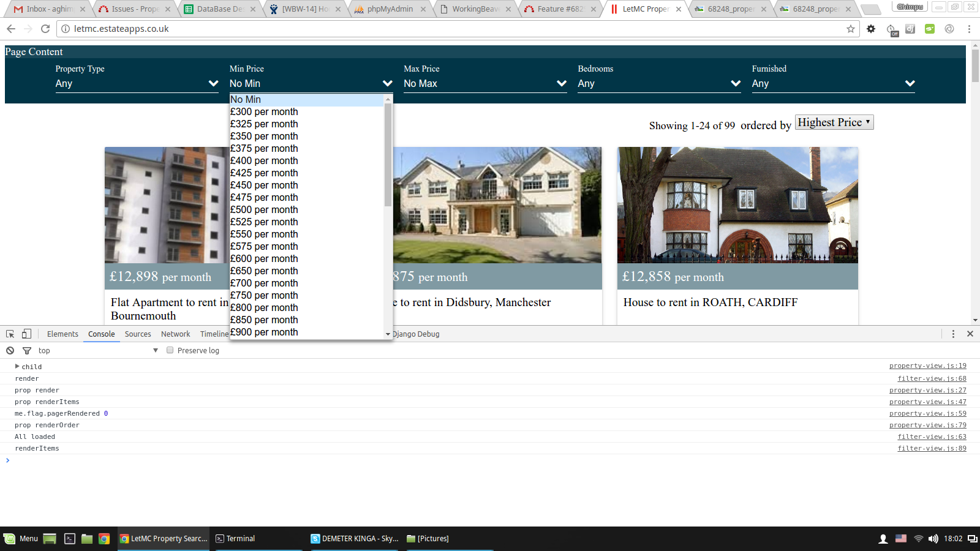Open the Linux Mint Menu button
This screenshot has width=980, height=551.
click(21, 539)
